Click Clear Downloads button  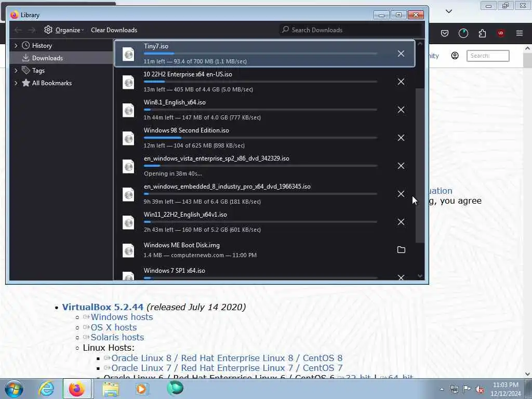point(114,30)
